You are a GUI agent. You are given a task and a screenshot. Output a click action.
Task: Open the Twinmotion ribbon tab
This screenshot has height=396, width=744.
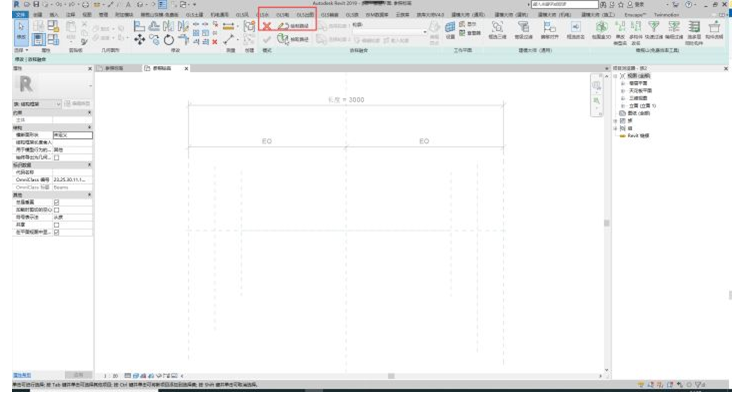666,15
